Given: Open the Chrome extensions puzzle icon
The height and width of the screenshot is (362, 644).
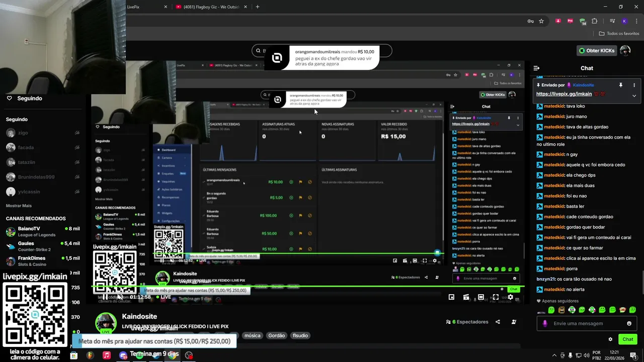Looking at the screenshot, I should [x=594, y=21].
